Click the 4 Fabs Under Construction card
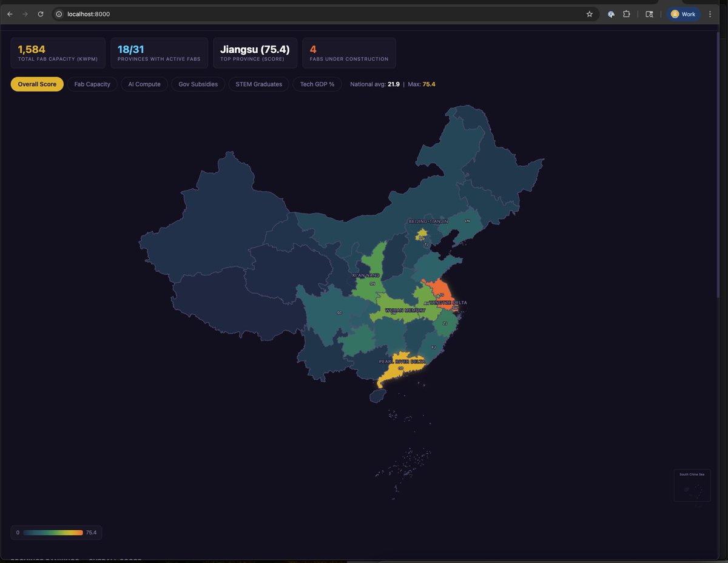 [x=349, y=53]
